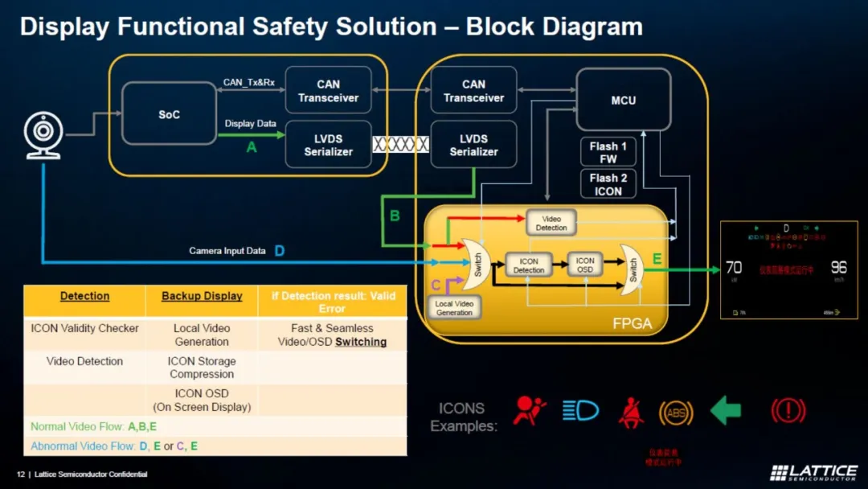This screenshot has width=868, height=489.
Task: Select the instrument cluster display thumbnail
Action: pos(789,269)
